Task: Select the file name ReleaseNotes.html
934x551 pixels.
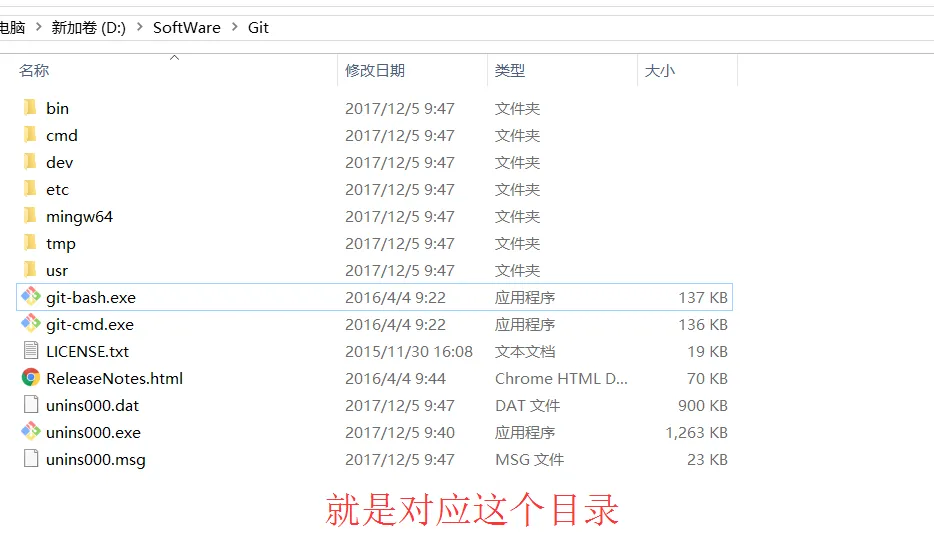Action: pos(114,378)
